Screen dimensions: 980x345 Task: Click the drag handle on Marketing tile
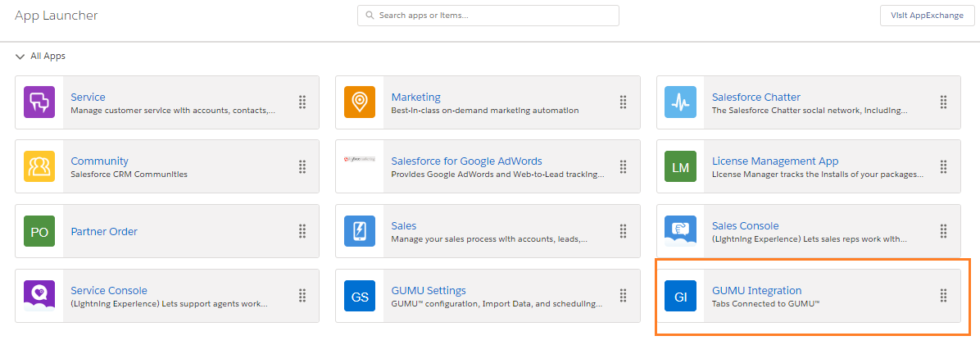(x=623, y=102)
